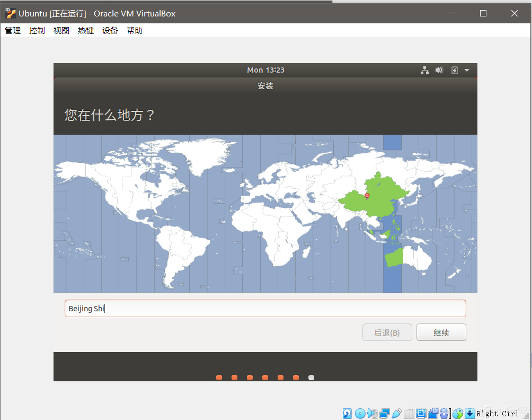The width and height of the screenshot is (532, 420).
Task: Click the keyboard capture down-arrow icon
Action: (470, 414)
